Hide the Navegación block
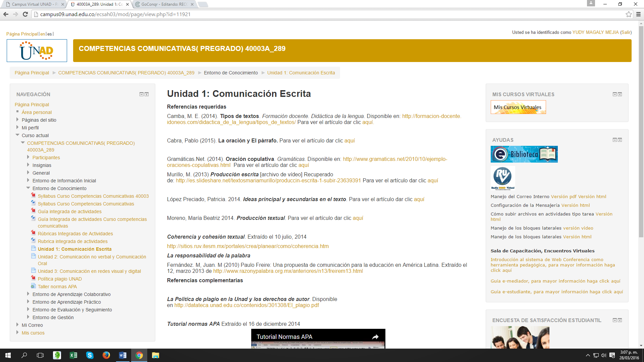 coord(141,95)
